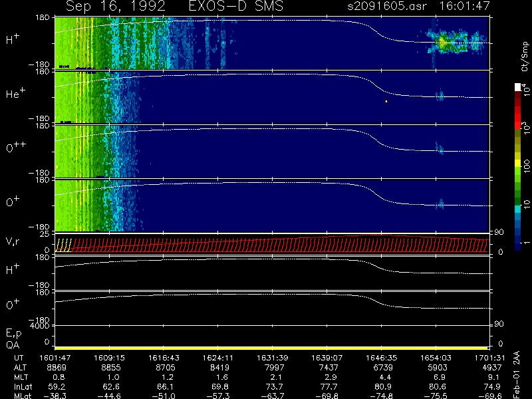Image resolution: width=532 pixels, height=399 pixels.
Task: Click UT value "1616:43"
Action: coord(165,358)
